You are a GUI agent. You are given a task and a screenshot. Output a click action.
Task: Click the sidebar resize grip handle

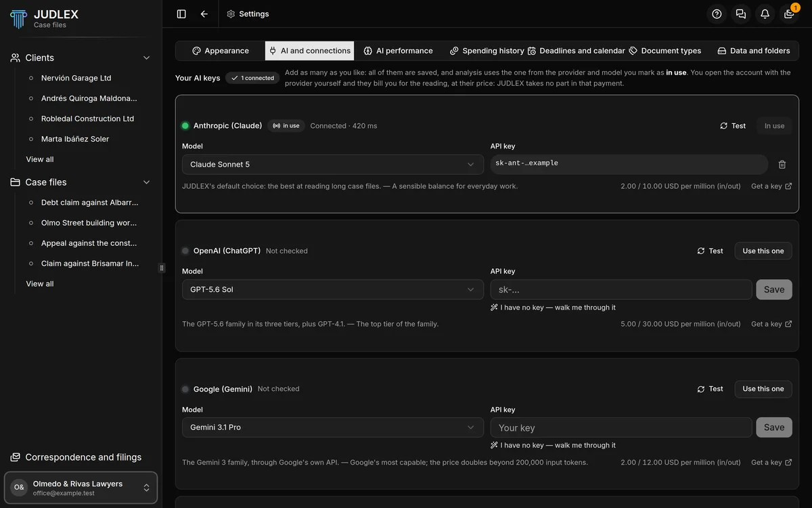[162, 268]
